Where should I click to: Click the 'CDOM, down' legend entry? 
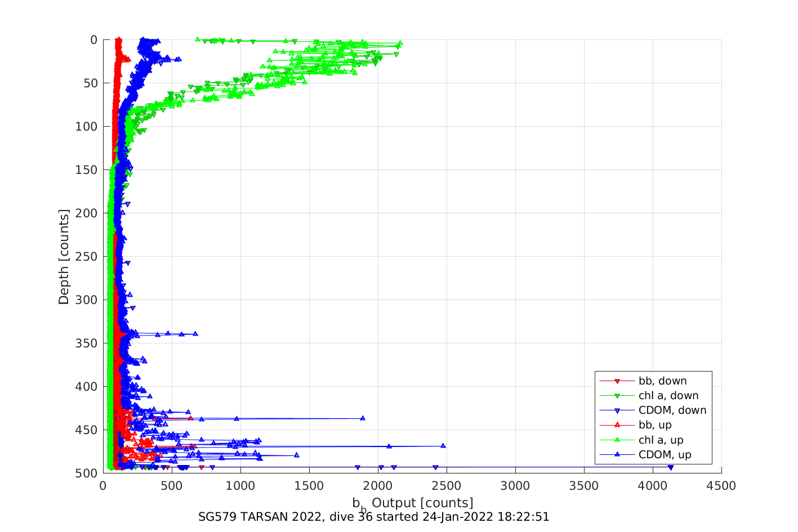click(652, 410)
